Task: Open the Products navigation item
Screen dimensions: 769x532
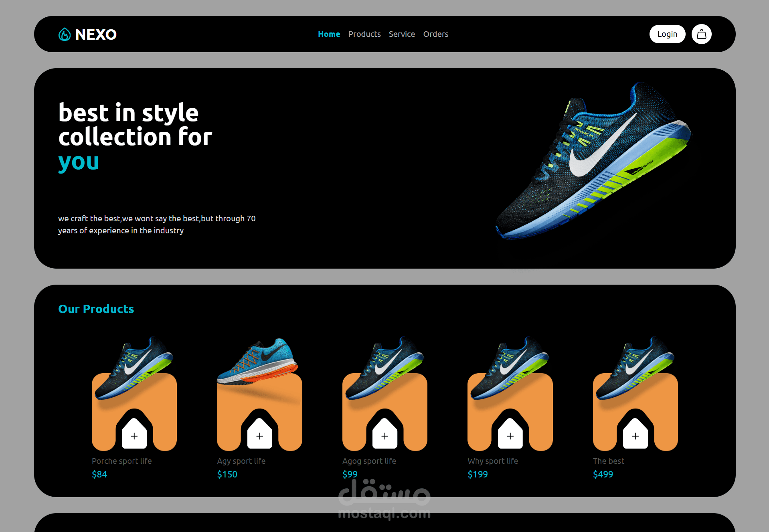Action: click(x=364, y=34)
